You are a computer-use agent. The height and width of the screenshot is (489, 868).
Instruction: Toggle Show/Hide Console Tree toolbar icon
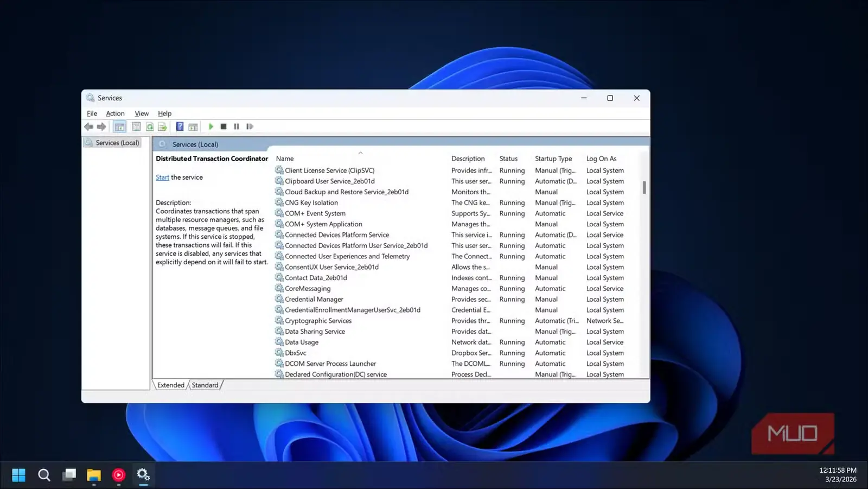pyautogui.click(x=120, y=126)
